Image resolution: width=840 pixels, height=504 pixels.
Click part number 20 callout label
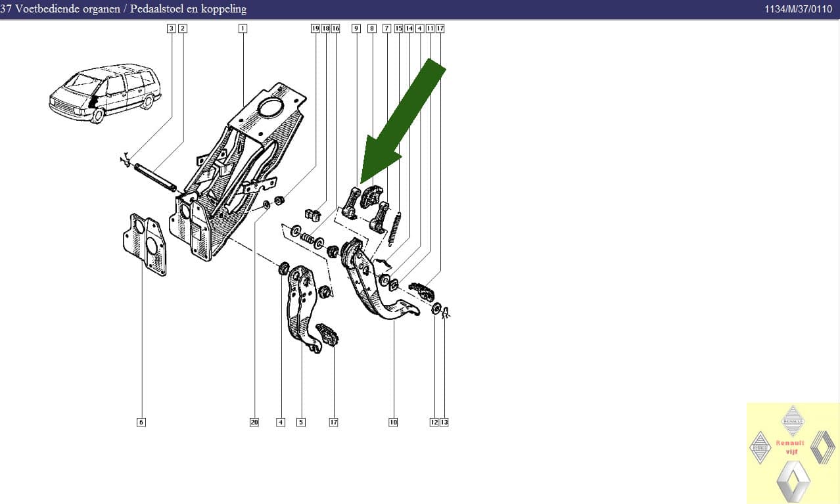[254, 422]
